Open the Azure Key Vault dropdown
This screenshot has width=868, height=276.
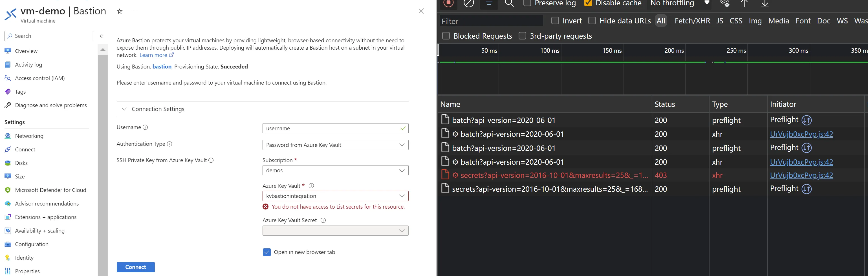coord(335,196)
